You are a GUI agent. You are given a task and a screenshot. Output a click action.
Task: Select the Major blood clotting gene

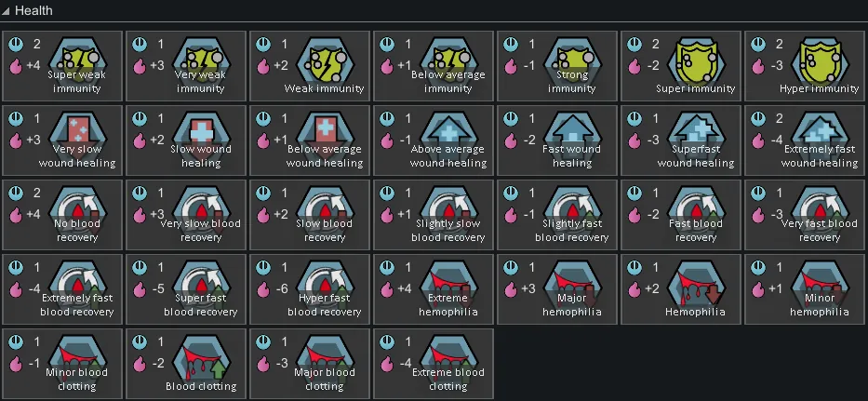(x=310, y=364)
